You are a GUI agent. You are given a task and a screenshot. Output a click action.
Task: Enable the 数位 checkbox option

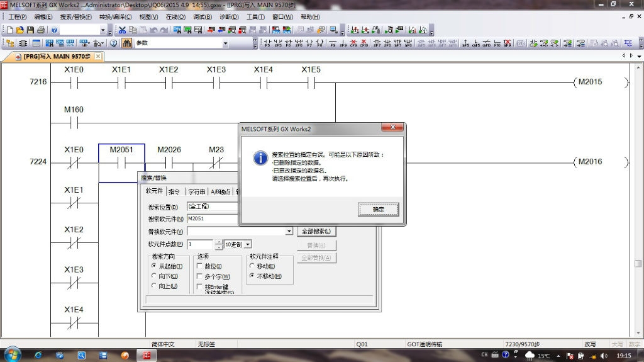click(199, 266)
